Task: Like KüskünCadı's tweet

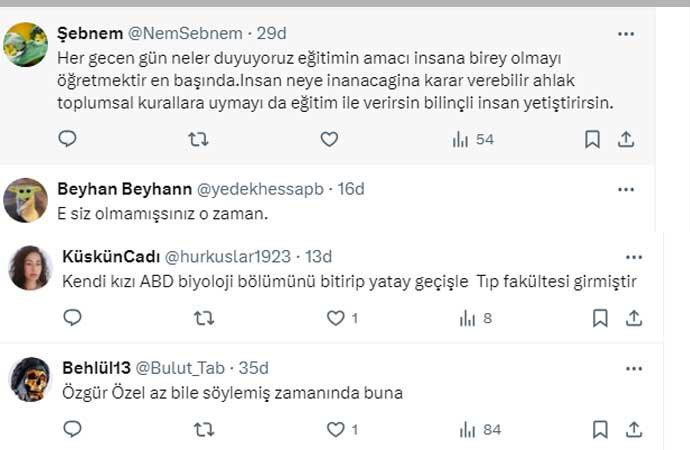Action: [x=337, y=319]
